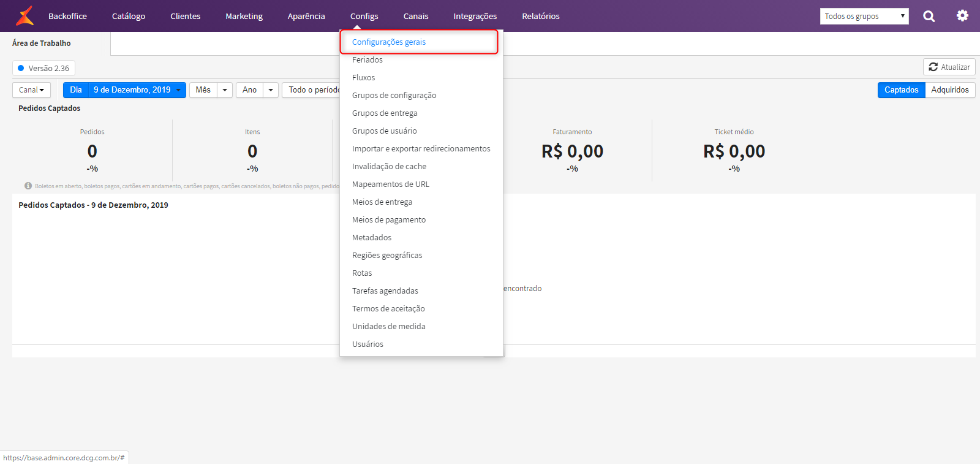Open Relatórios menu
The height and width of the screenshot is (464, 980).
tap(541, 16)
